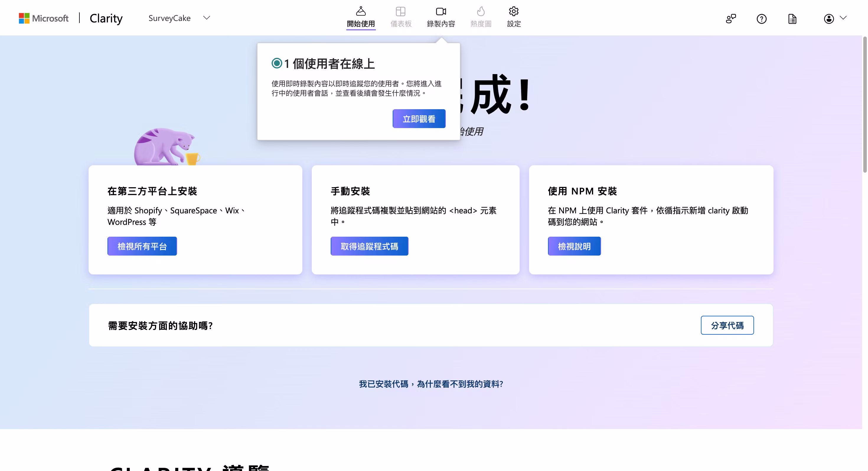The height and width of the screenshot is (471, 868).
Task: Click the 取得追蹤程式碼 button
Action: (x=369, y=246)
